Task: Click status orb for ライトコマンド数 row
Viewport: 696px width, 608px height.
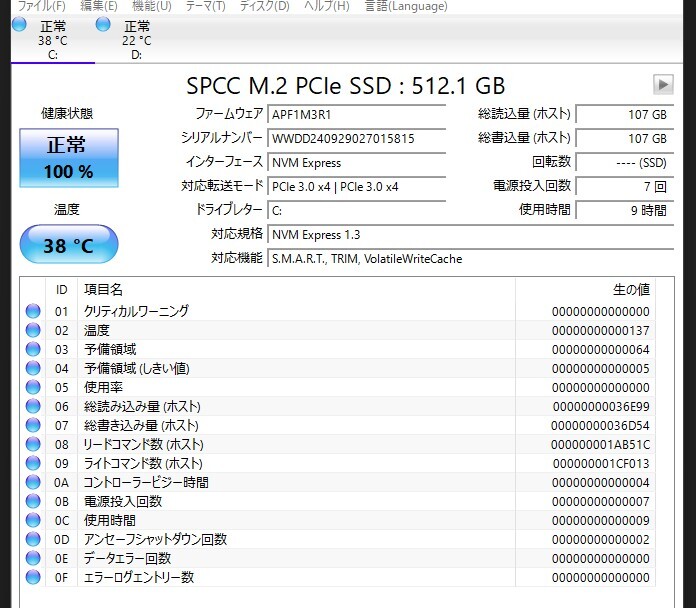Action: coord(33,463)
